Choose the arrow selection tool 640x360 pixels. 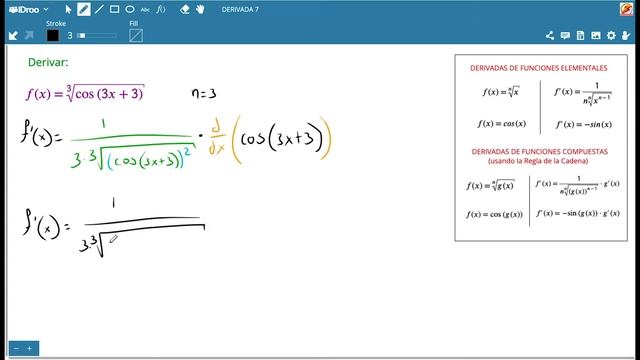click(68, 9)
